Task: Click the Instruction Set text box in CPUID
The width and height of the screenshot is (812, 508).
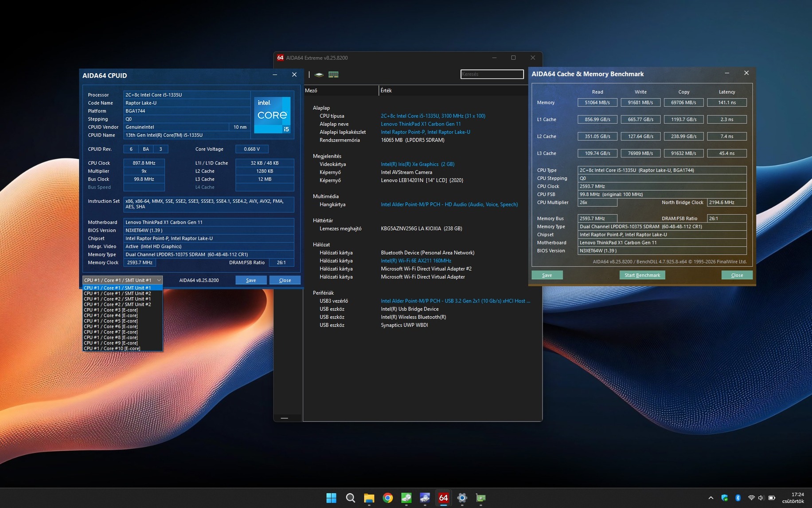Action: point(209,204)
